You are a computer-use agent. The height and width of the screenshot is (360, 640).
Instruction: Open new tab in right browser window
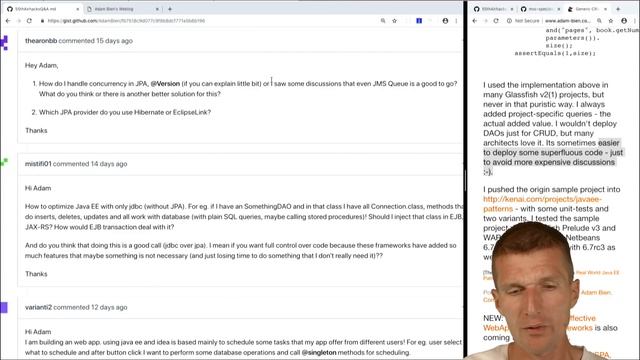point(618,9)
